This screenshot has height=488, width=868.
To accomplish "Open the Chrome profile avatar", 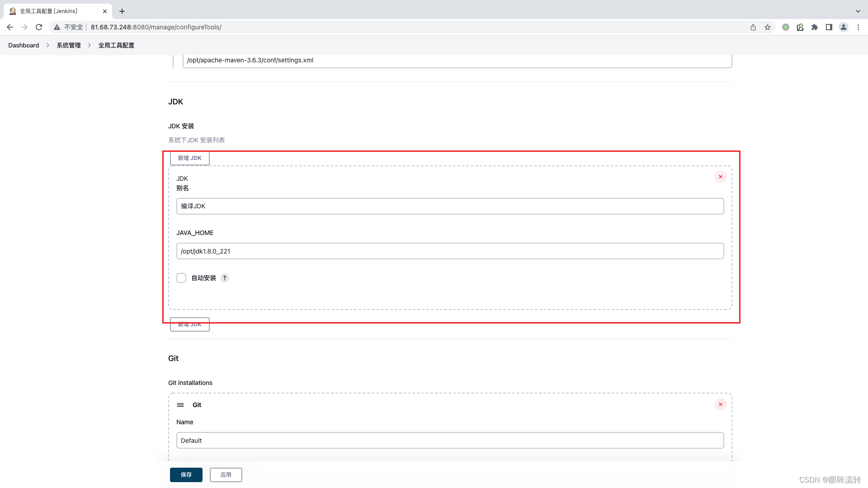I will 844,27.
